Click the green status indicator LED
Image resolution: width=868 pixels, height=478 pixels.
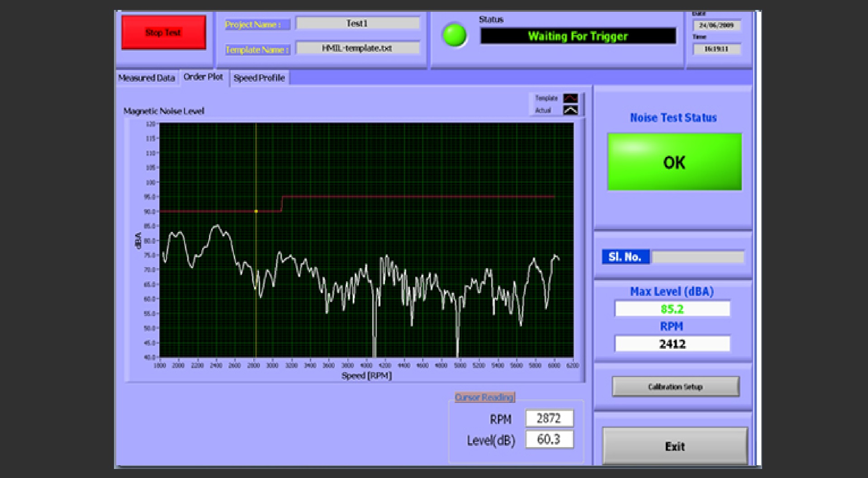tap(454, 35)
